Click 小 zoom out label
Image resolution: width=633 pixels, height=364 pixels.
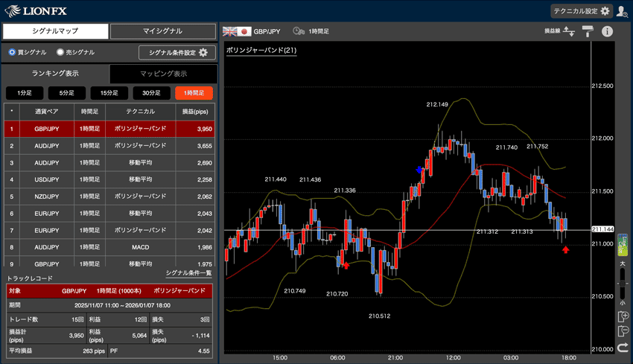coord(623,303)
